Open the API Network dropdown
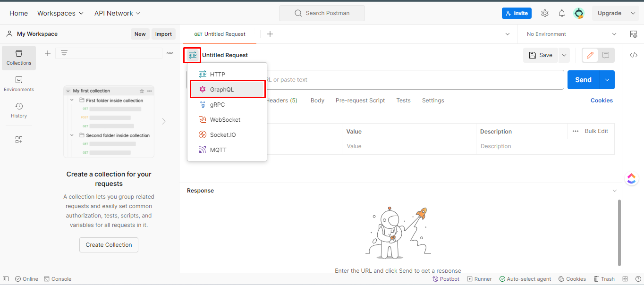This screenshot has height=285, width=644. (118, 13)
